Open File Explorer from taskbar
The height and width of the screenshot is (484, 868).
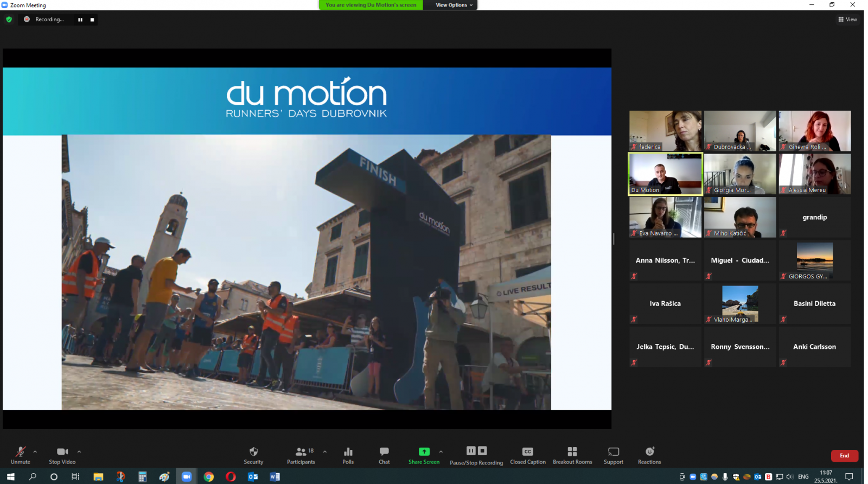click(98, 476)
